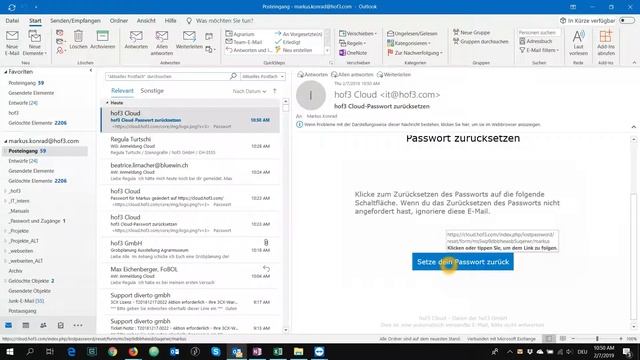Open the Junk-E-Mail folder
This screenshot has height=360, width=640.
click(26, 301)
